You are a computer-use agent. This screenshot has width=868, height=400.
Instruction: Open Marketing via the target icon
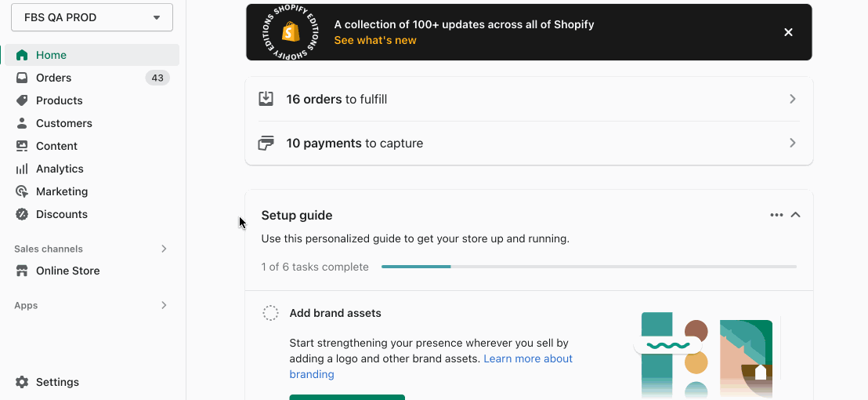click(x=22, y=191)
